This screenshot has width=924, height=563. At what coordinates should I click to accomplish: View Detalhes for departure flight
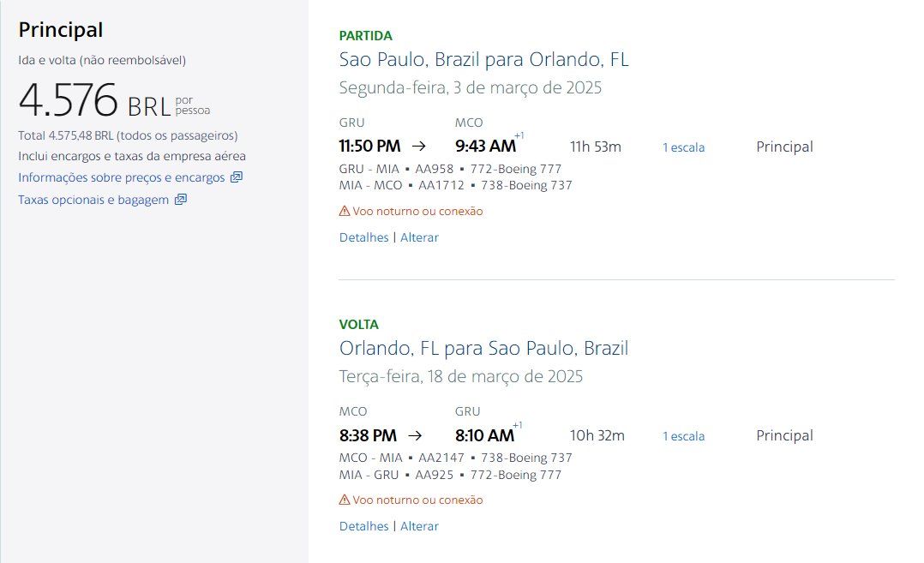click(x=363, y=237)
